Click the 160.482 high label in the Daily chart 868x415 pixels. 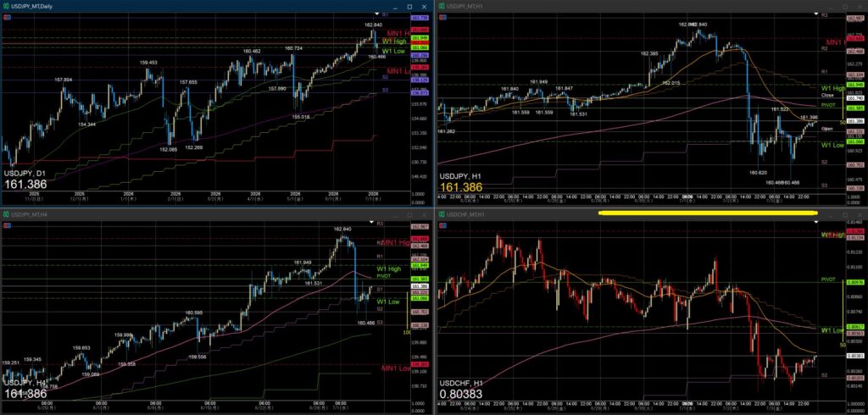coord(251,51)
